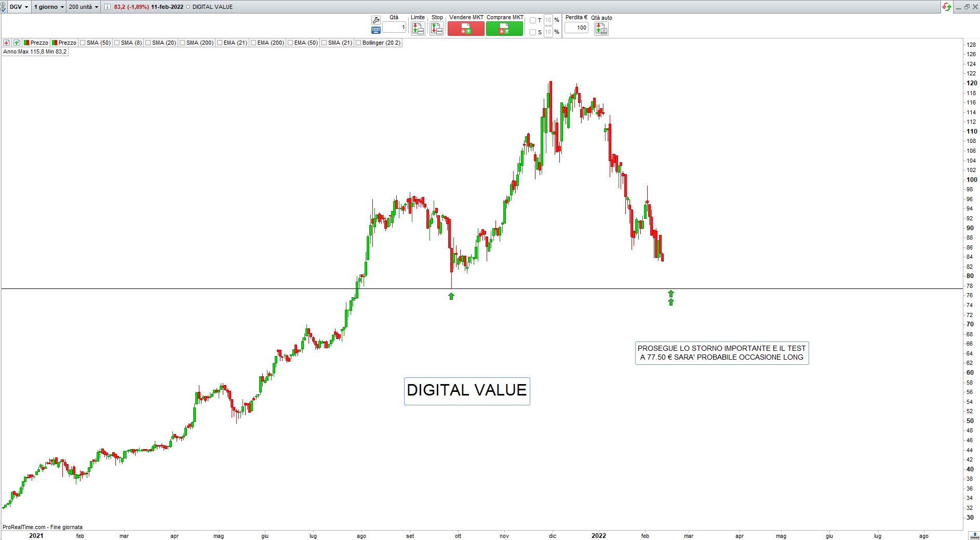The width and height of the screenshot is (980, 540).
Task: Click the ProRealTime.com - Fine giornata label
Action: coord(43,527)
